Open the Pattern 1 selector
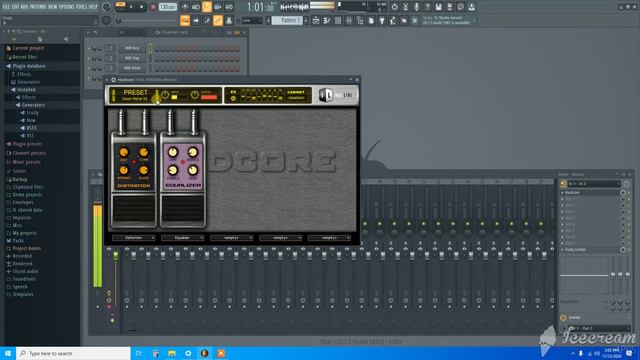640x360 pixels. click(x=287, y=20)
